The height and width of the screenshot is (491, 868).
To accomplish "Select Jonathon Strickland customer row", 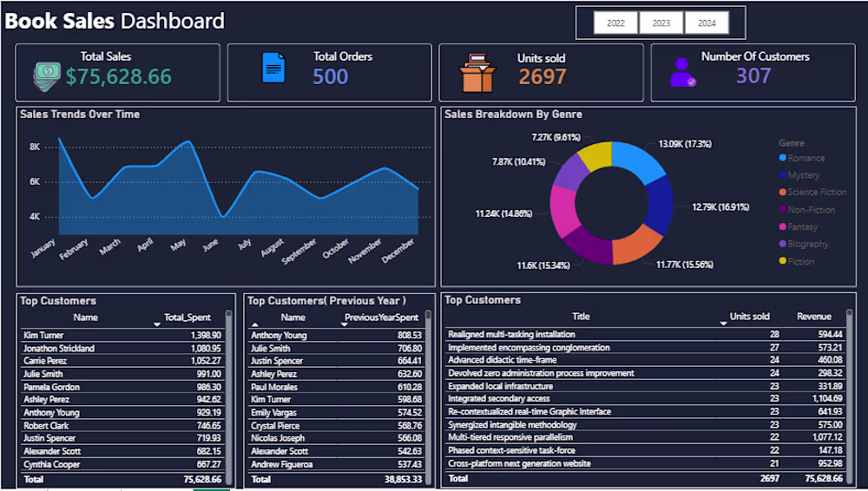I will [x=122, y=348].
